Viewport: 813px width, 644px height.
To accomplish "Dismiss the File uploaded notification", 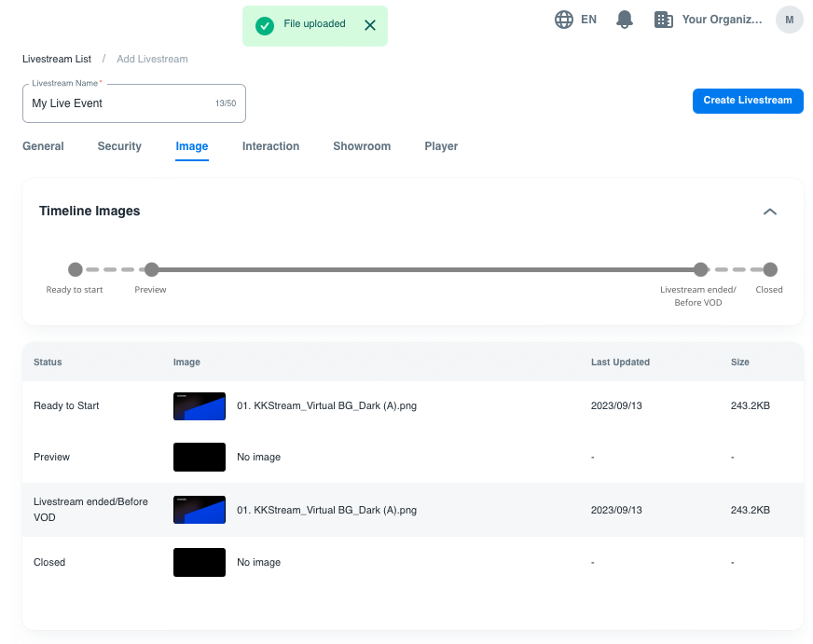I will tap(370, 25).
